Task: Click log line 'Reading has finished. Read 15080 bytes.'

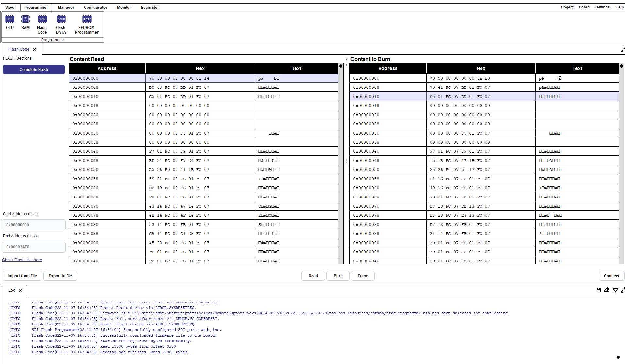Action: pos(144,352)
